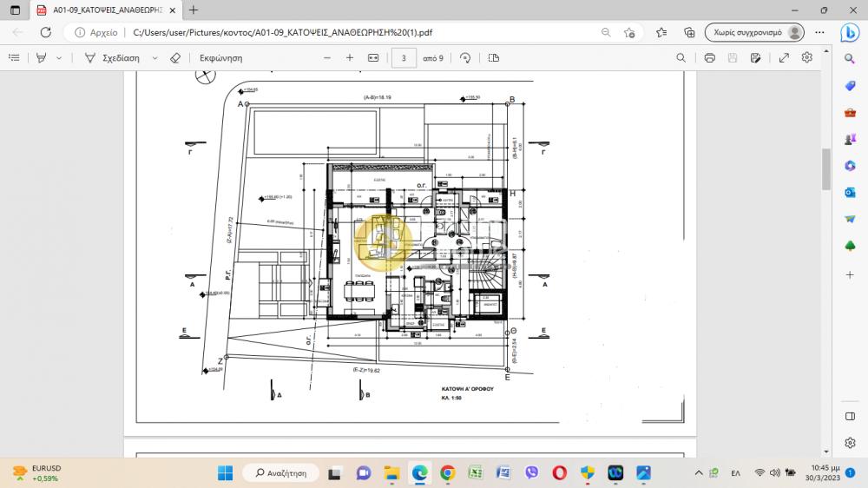This screenshot has width=868, height=488.
Task: Click the page number input field
Action: click(404, 57)
